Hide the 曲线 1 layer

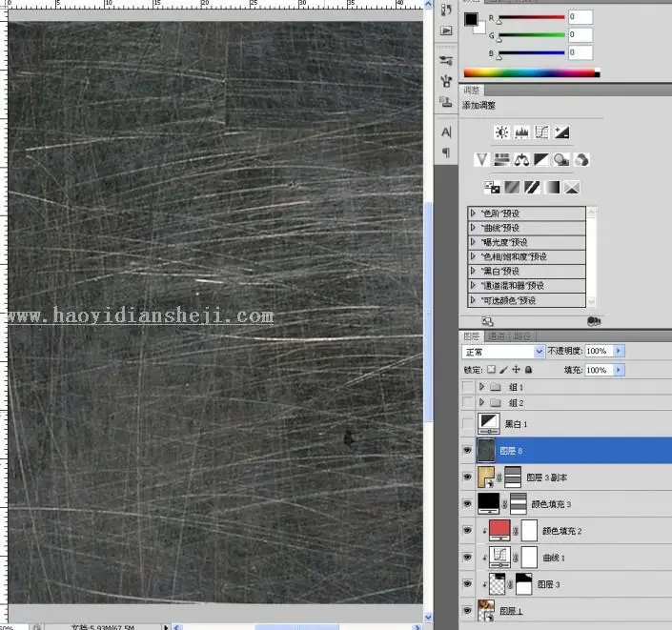click(468, 558)
